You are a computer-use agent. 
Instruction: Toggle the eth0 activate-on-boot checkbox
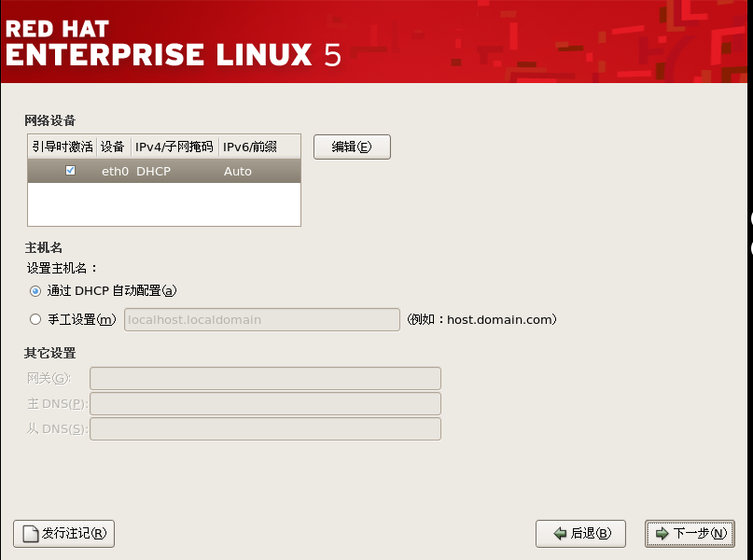coord(70,171)
